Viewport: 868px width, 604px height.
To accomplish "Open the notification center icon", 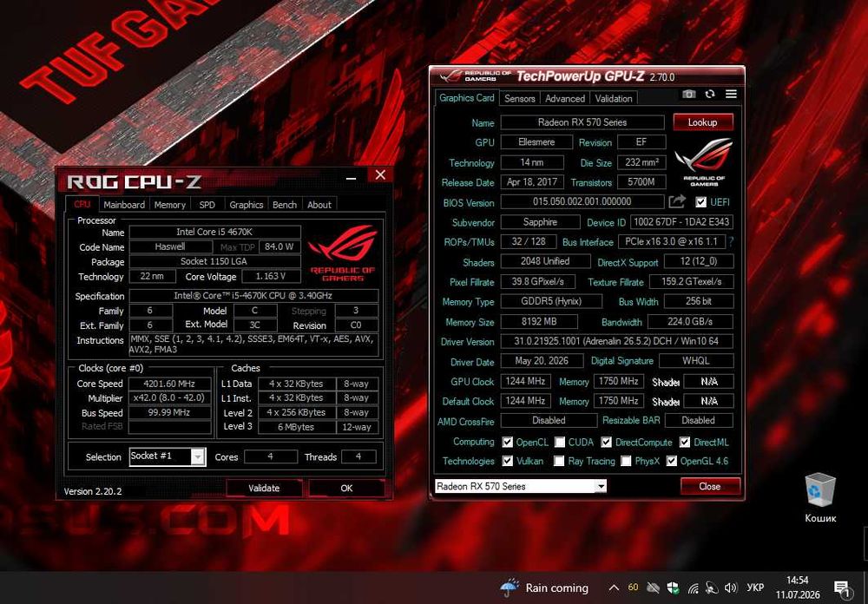I will click(x=843, y=589).
